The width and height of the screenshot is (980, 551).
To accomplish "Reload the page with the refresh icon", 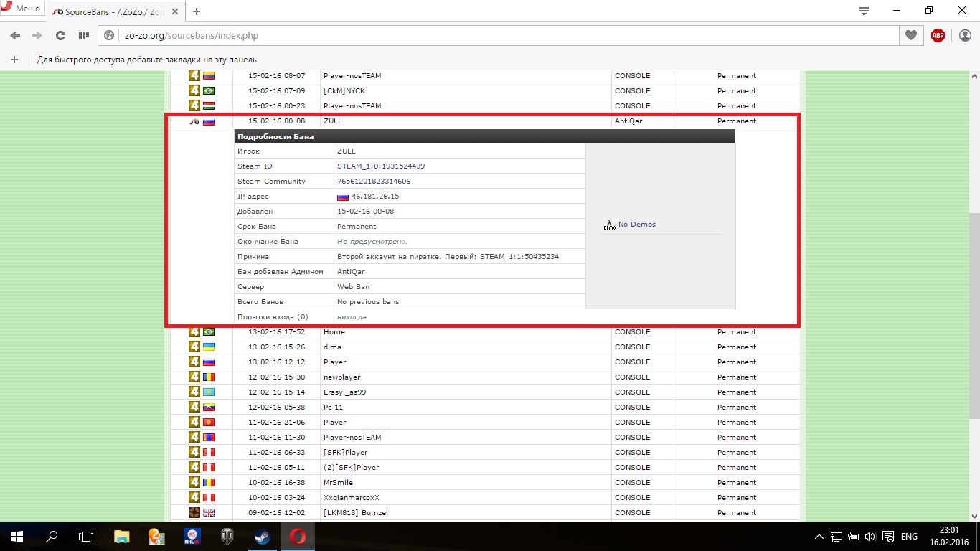I will click(60, 35).
